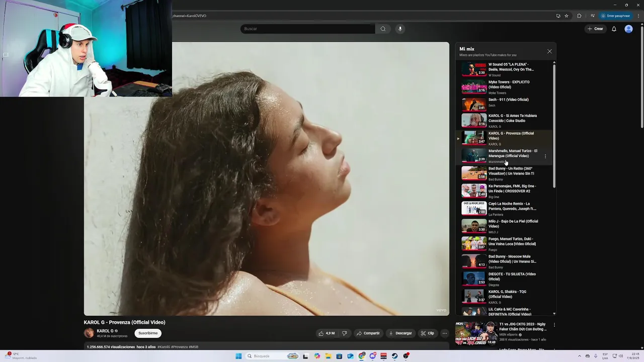Open the account avatar menu

click(628, 29)
